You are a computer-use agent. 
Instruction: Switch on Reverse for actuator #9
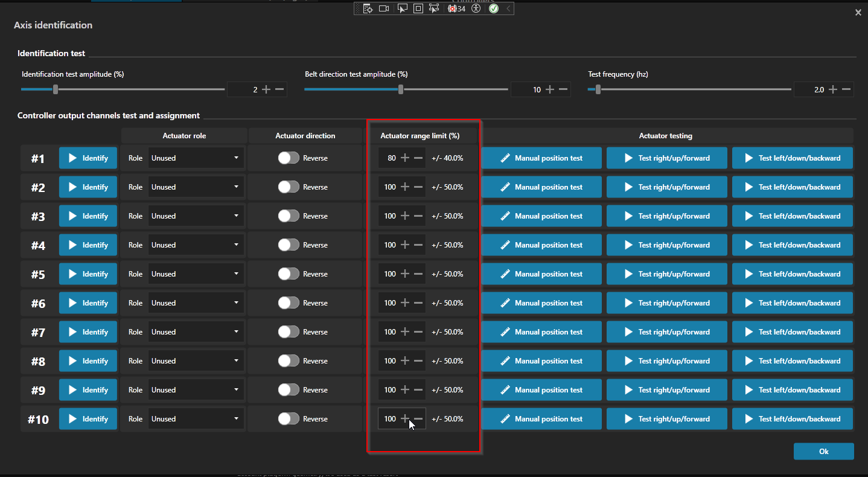click(289, 390)
